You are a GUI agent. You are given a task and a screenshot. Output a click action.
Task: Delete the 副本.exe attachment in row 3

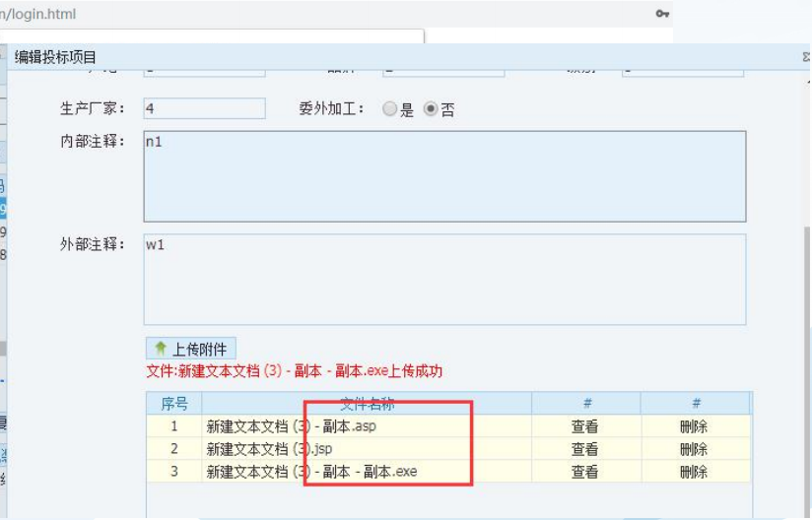(694, 472)
